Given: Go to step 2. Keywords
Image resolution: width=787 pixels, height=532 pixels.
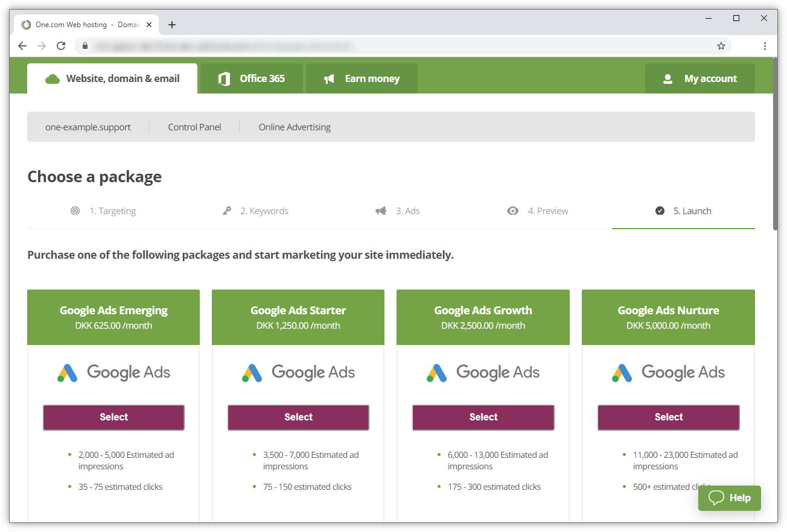Looking at the screenshot, I should 255,211.
